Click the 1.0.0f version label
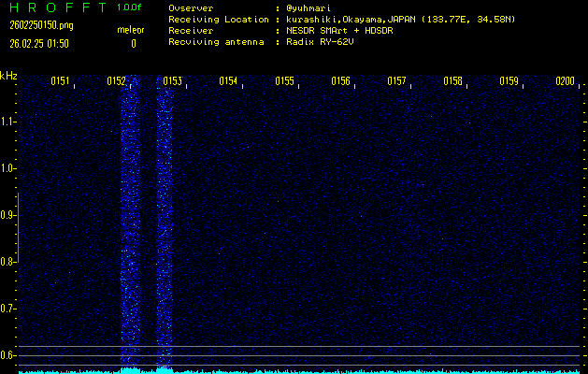This screenshot has height=374, width=588. (x=130, y=7)
